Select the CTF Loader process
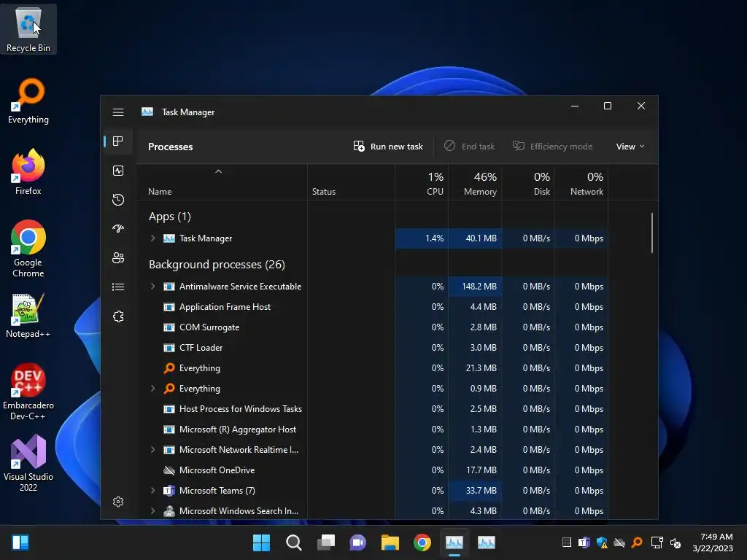Viewport: 747px width, 560px height. 372,348
